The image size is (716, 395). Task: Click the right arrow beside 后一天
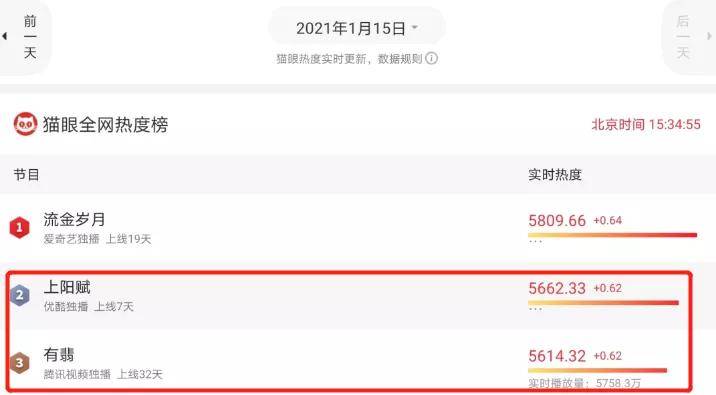(709, 36)
